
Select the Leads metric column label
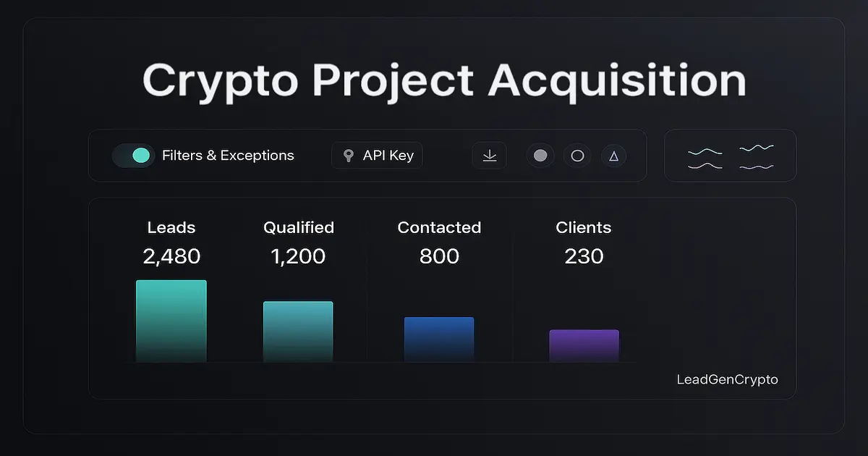171,227
